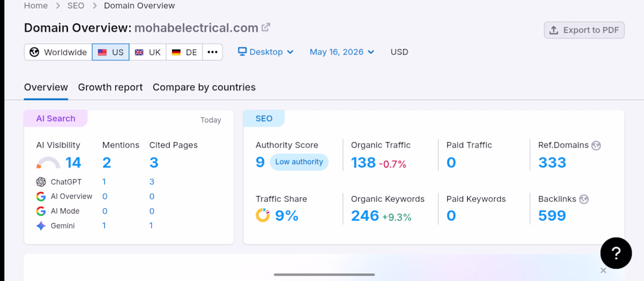Open the May 16, 2026 date dropdown

pos(342,52)
